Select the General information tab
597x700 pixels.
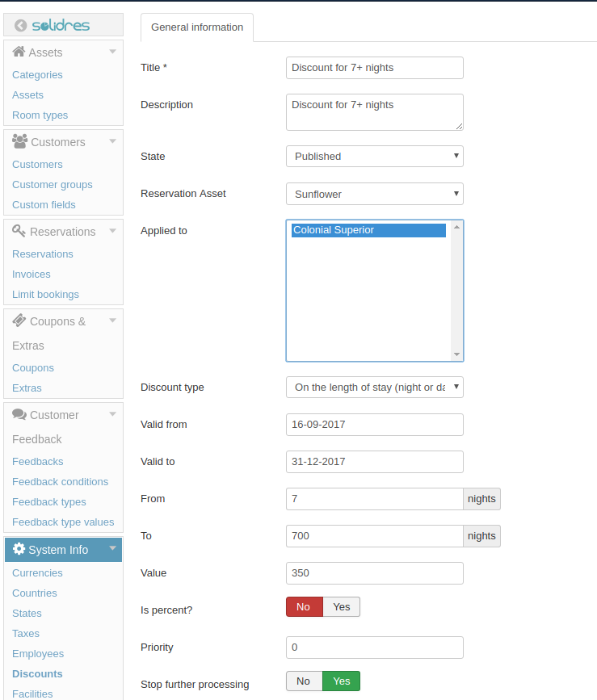[197, 27]
